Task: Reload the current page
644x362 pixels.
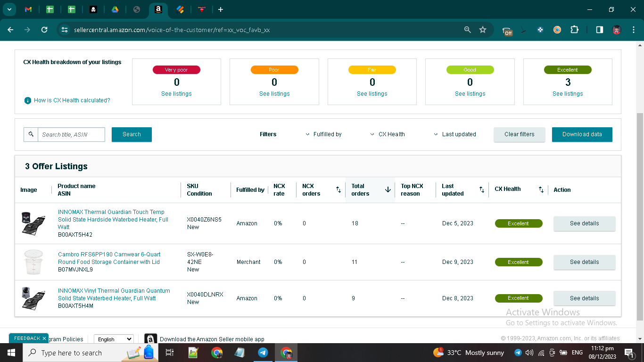Action: pyautogui.click(x=44, y=30)
